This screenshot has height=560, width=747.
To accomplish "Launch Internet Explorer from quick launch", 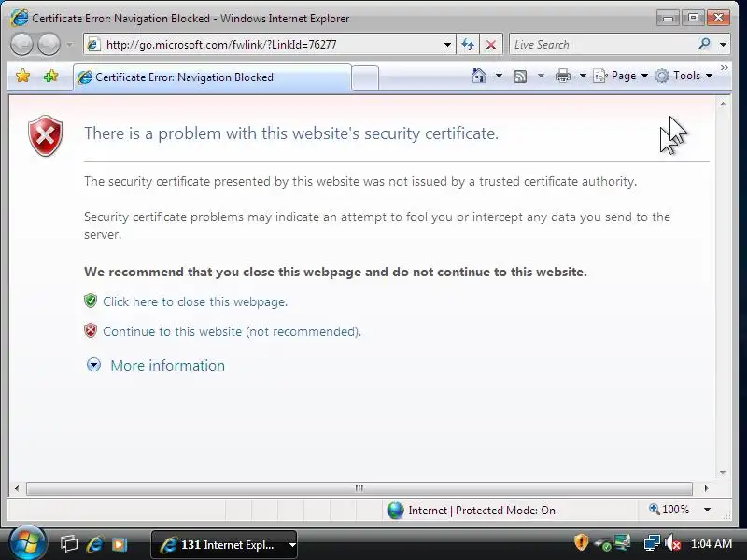I will pos(94,543).
